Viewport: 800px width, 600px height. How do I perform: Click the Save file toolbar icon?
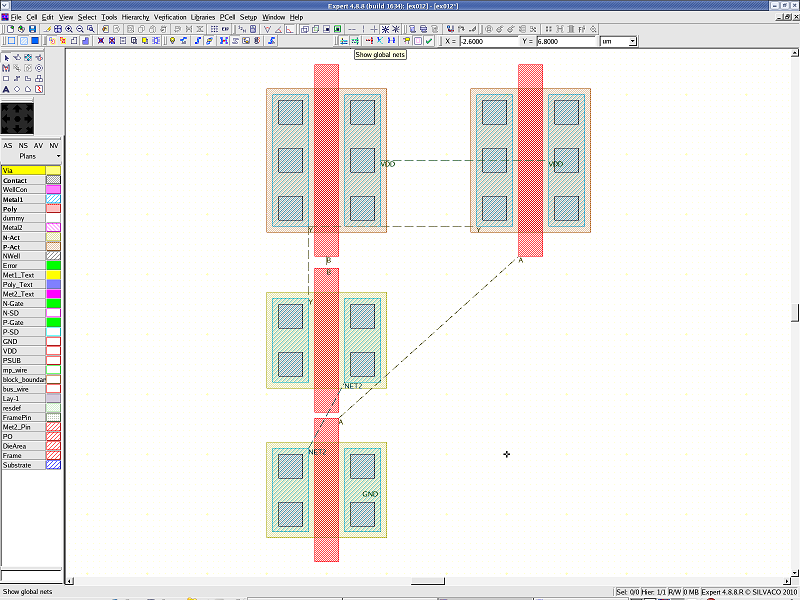point(33,29)
